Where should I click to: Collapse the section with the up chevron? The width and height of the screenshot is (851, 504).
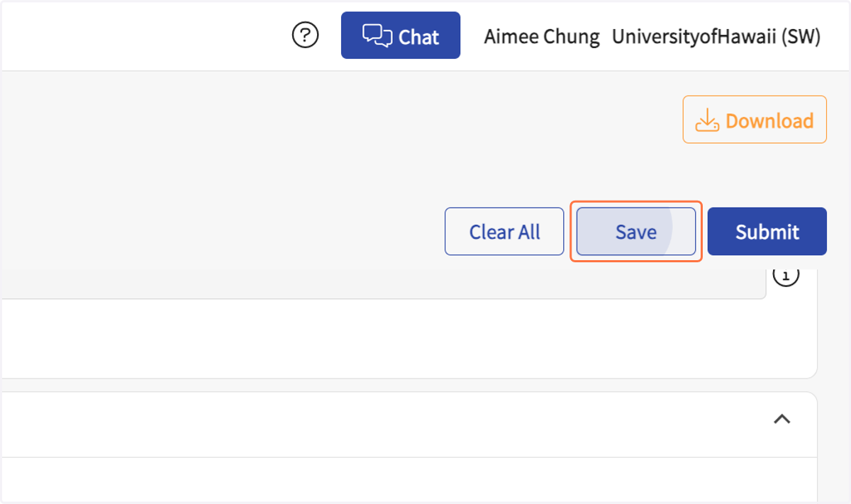click(782, 419)
